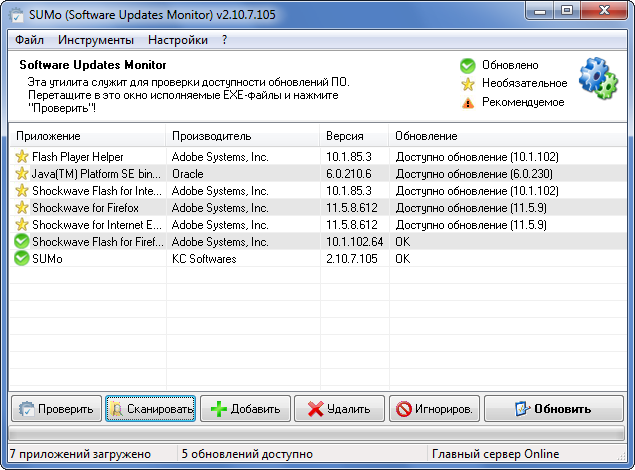Select the Shockwave for Internet E... name

[x=97, y=225]
